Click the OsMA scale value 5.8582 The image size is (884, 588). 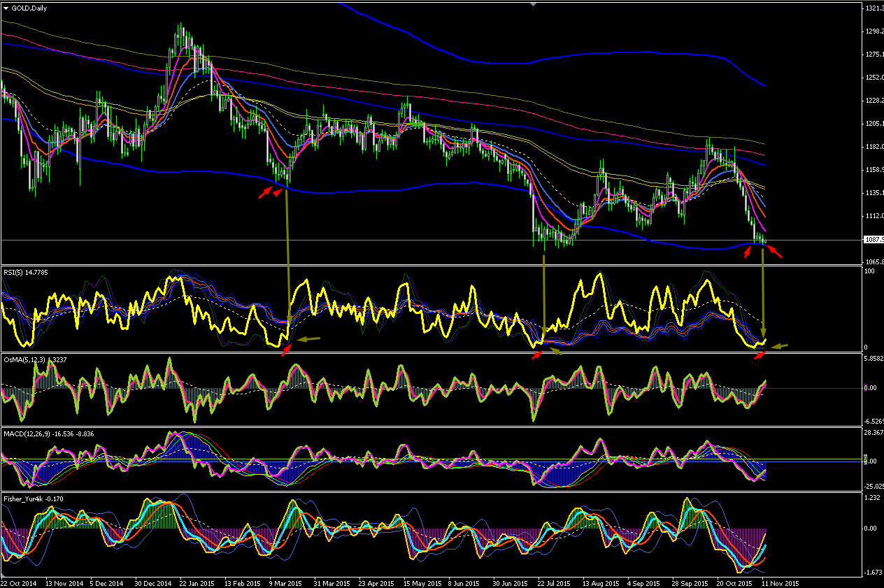[874, 358]
